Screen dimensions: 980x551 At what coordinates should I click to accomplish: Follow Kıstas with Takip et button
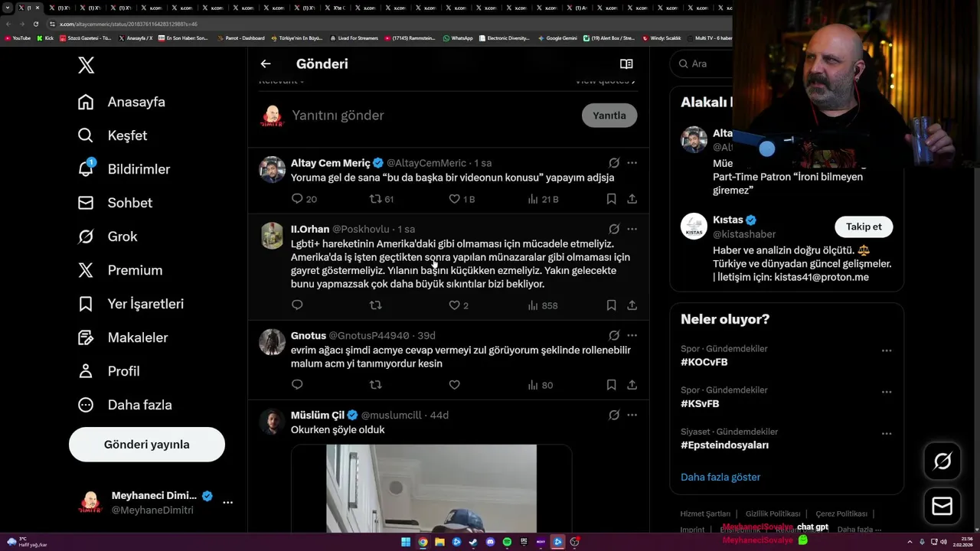pyautogui.click(x=864, y=227)
